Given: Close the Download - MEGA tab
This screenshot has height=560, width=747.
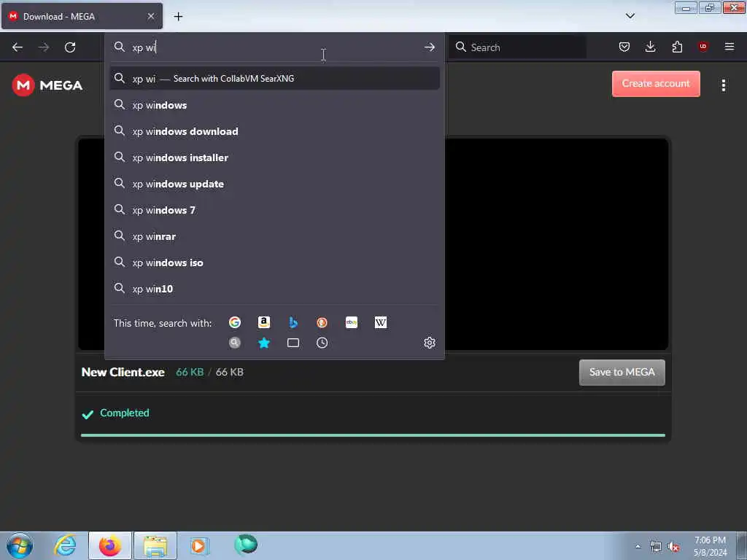Looking at the screenshot, I should click(x=150, y=16).
